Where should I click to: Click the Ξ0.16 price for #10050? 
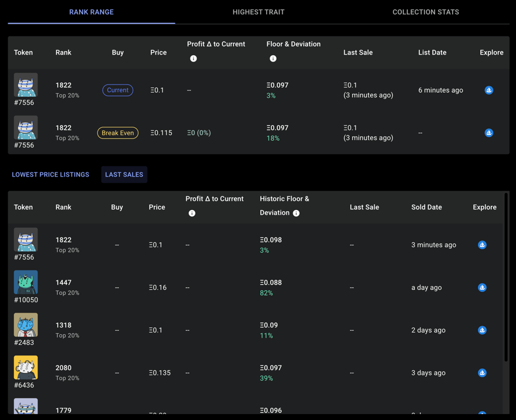[158, 287]
